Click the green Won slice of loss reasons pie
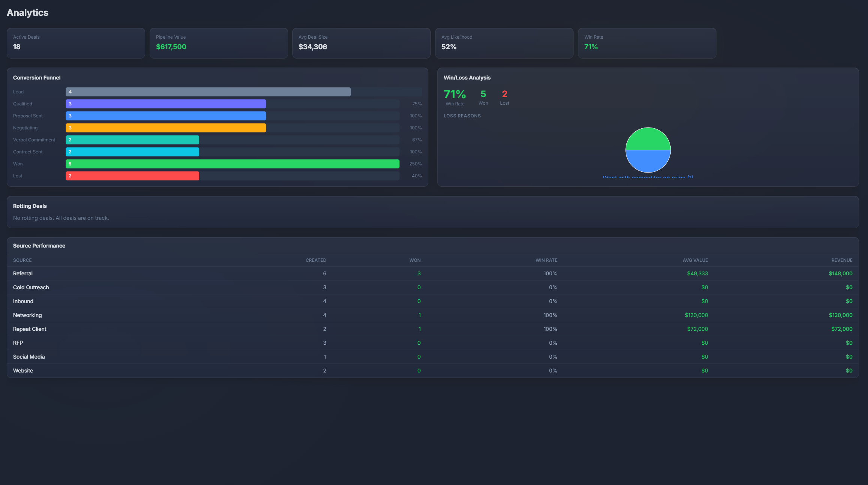The height and width of the screenshot is (485, 868). click(x=648, y=140)
